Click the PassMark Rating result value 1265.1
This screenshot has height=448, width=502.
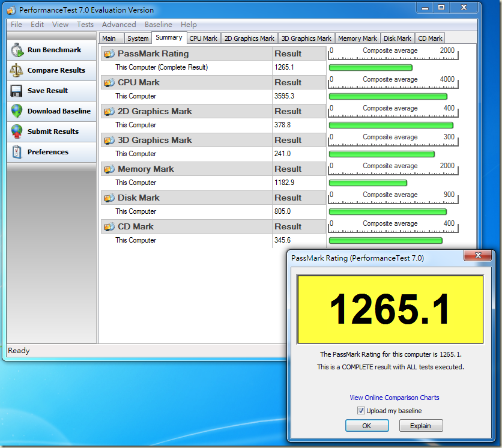284,67
